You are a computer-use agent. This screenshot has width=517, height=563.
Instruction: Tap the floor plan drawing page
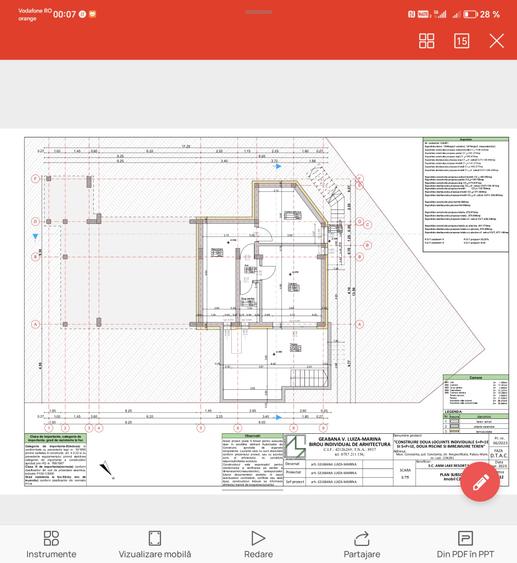(266, 312)
